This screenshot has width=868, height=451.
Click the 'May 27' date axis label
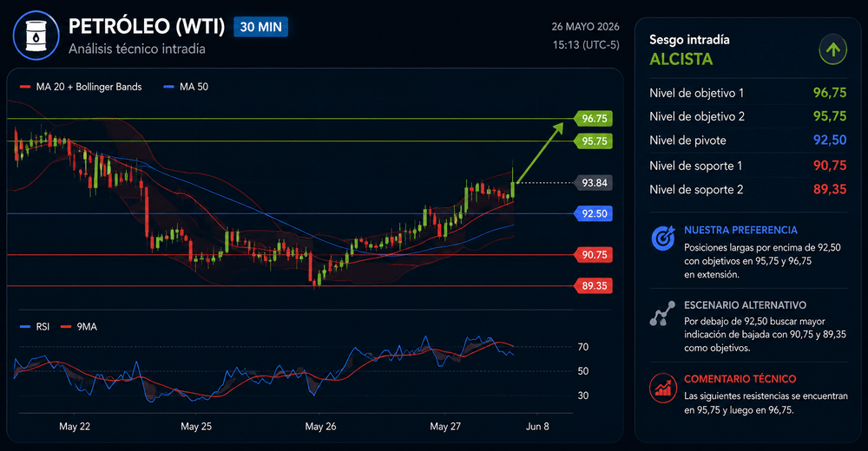tap(445, 427)
